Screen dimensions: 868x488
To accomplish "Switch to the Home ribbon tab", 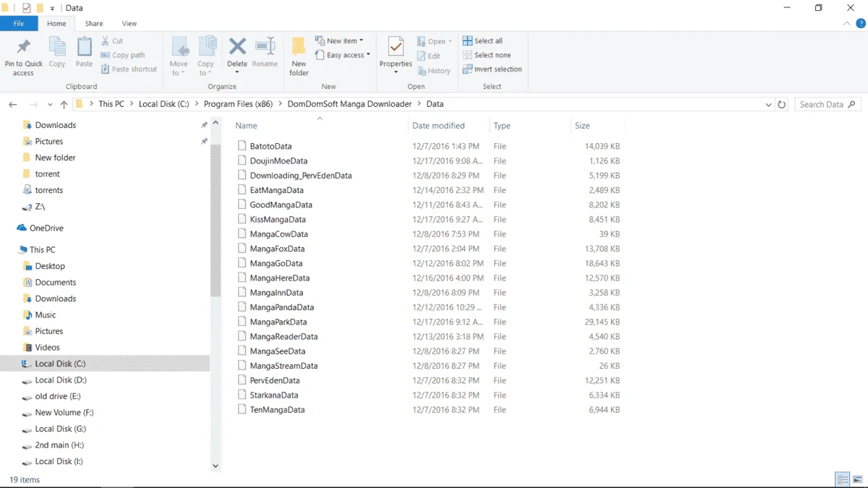I will pyautogui.click(x=56, y=24).
